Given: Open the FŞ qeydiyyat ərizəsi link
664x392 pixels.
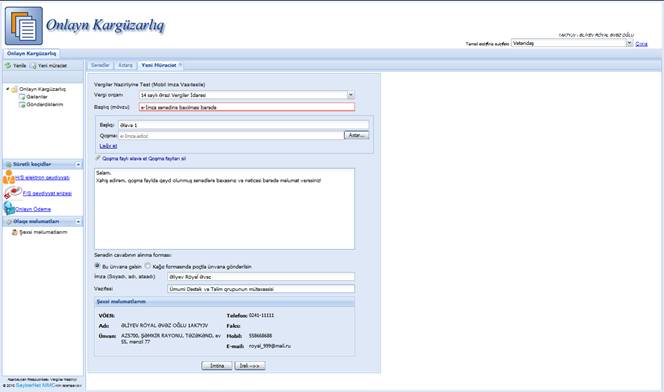Looking at the screenshot, I should pos(47,193).
